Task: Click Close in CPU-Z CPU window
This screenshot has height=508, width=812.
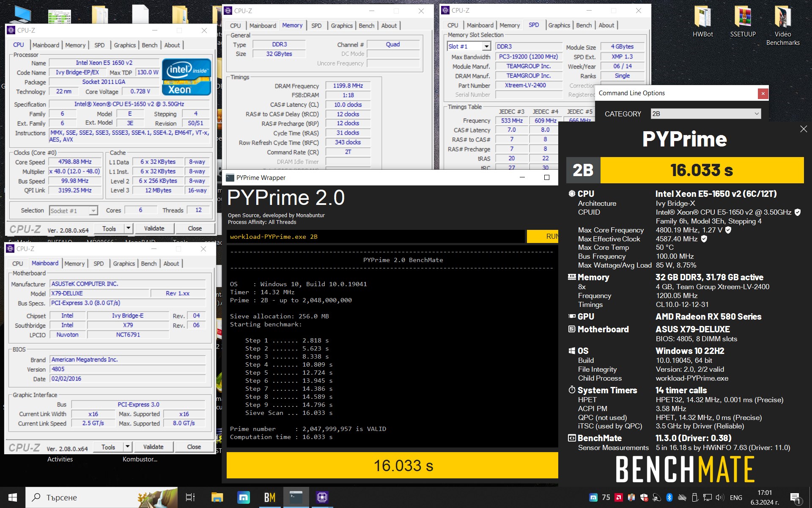Action: pyautogui.click(x=195, y=228)
